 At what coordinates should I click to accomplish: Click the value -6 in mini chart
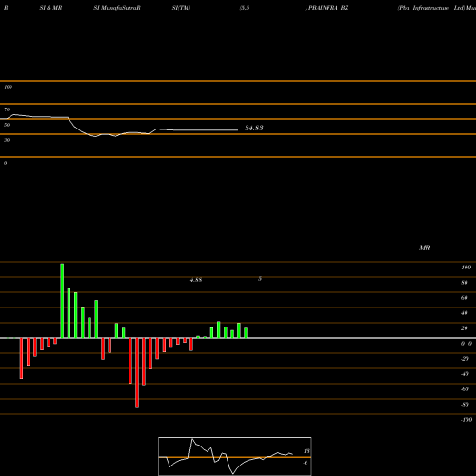(x=306, y=463)
